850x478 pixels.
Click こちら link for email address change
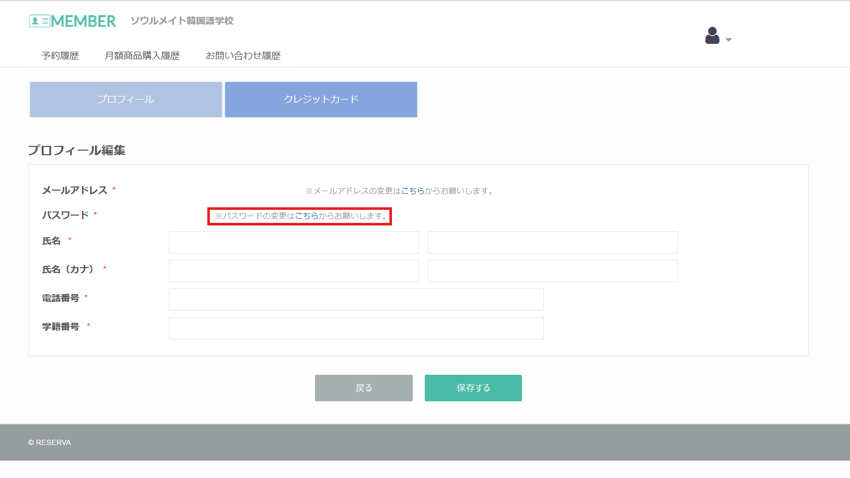point(412,191)
